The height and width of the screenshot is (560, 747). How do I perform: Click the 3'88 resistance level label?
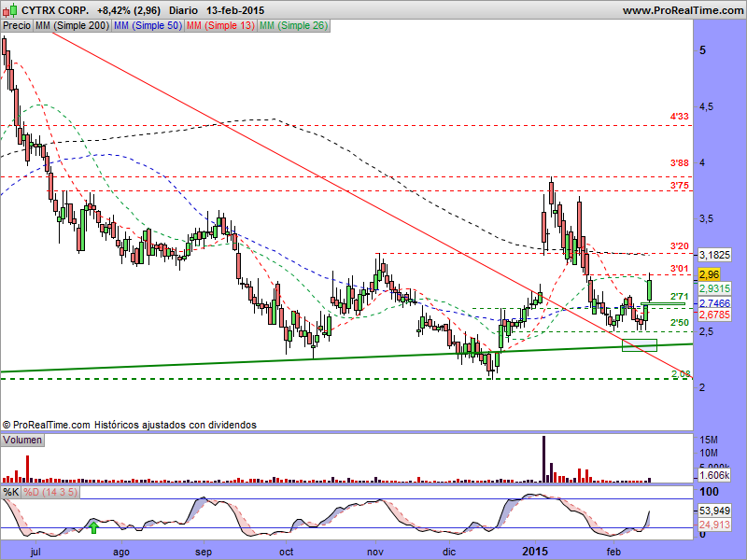pyautogui.click(x=680, y=163)
